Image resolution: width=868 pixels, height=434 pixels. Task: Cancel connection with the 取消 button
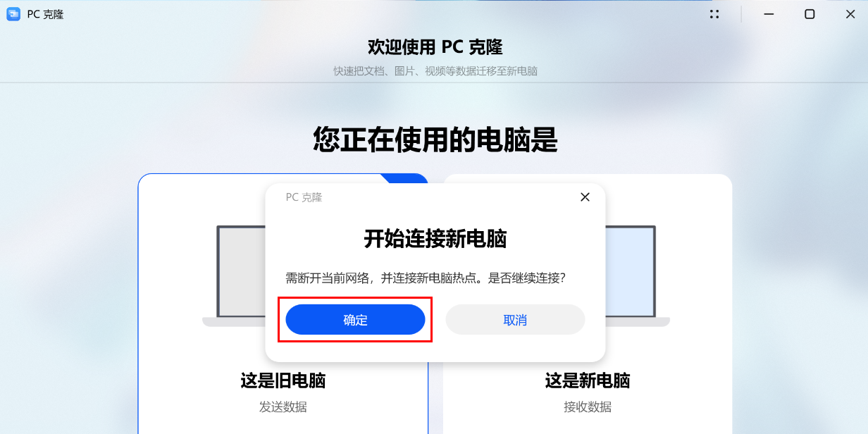coord(515,320)
